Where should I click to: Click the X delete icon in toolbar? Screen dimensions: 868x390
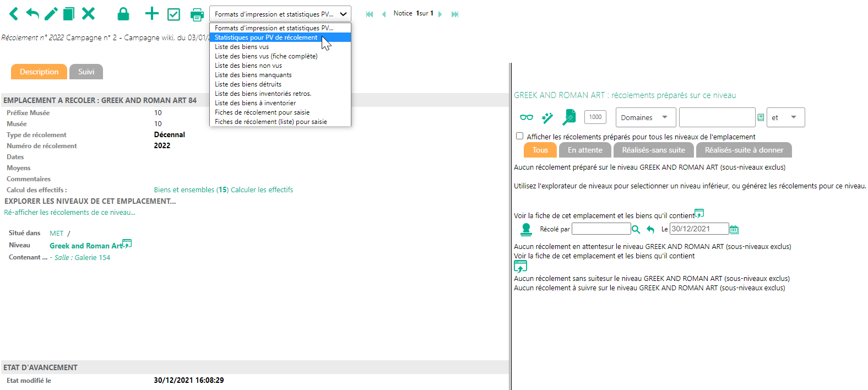pyautogui.click(x=88, y=14)
